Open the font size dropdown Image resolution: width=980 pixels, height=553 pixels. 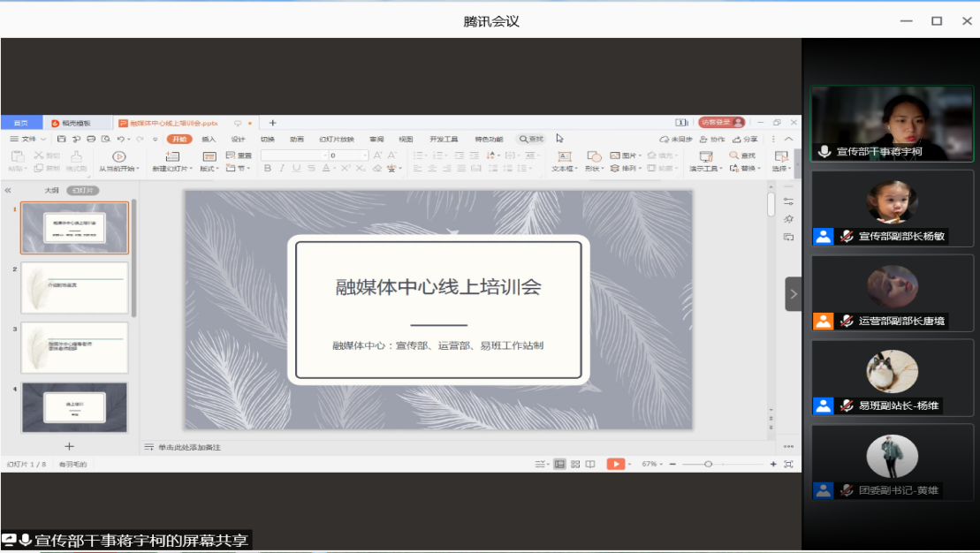(x=365, y=155)
